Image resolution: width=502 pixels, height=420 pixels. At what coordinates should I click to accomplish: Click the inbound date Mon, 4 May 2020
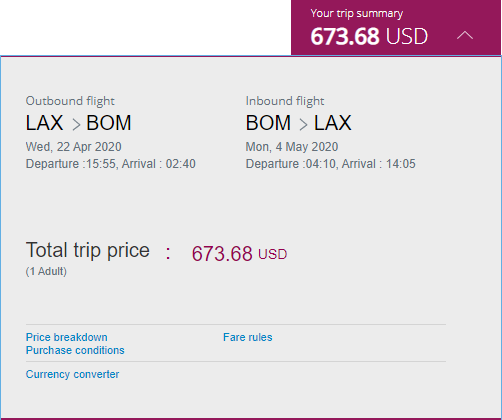coord(292,147)
